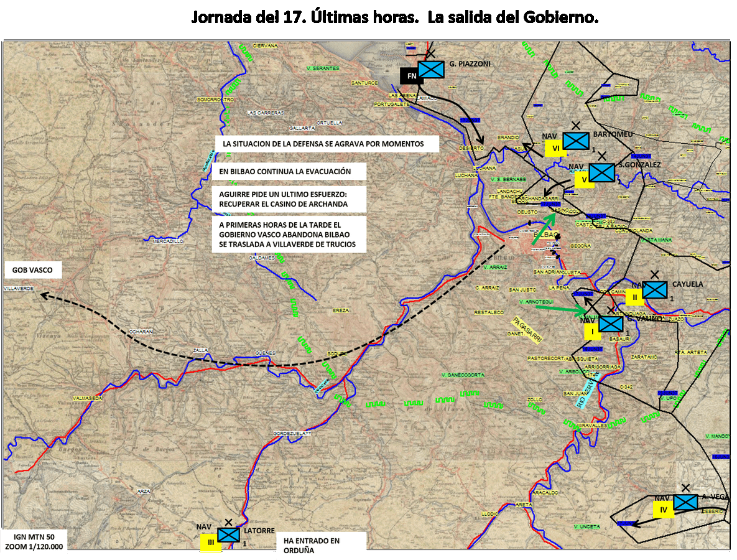This screenshot has width=737, height=560.
Task: Click the LLODIO place label
Action: (489, 514)
